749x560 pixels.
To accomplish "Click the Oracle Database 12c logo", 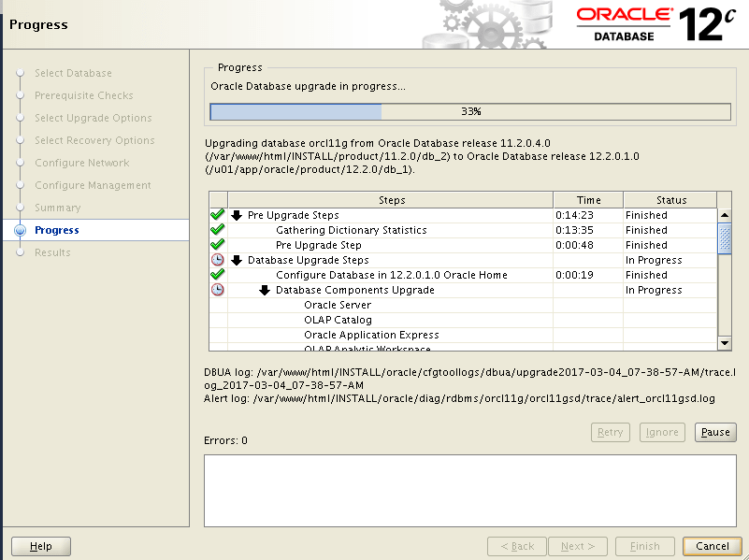I will pos(655,24).
